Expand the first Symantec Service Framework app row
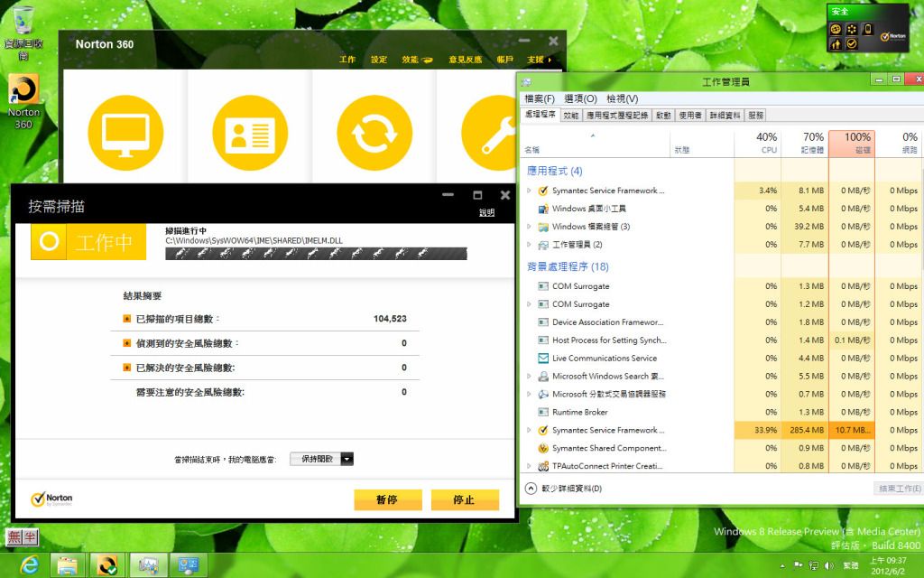This screenshot has width=924, height=578. click(x=529, y=191)
